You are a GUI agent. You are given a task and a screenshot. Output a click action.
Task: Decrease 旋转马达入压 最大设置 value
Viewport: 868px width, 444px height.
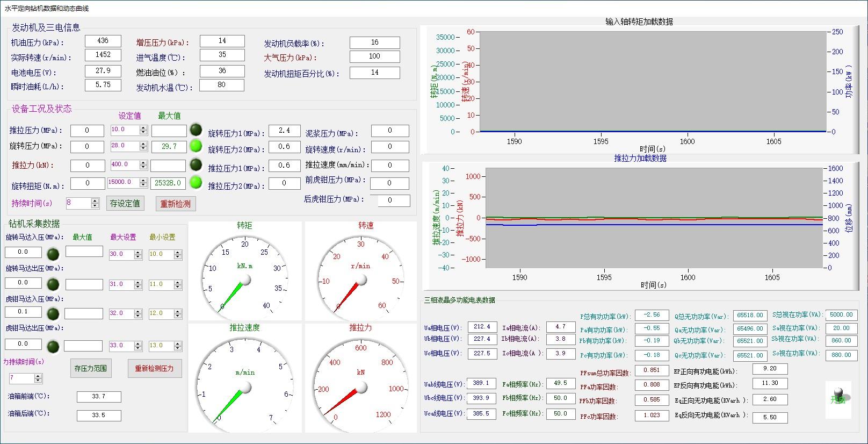138,257
